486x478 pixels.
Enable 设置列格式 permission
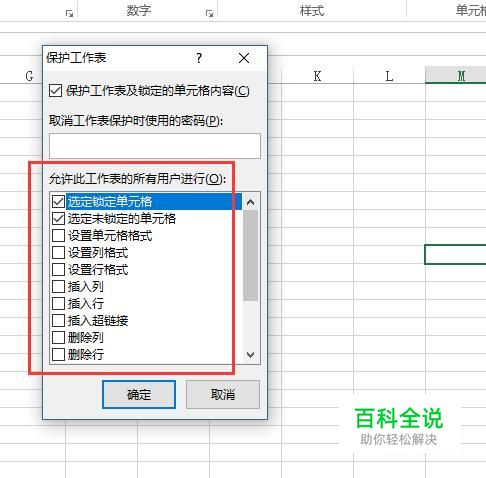58,253
